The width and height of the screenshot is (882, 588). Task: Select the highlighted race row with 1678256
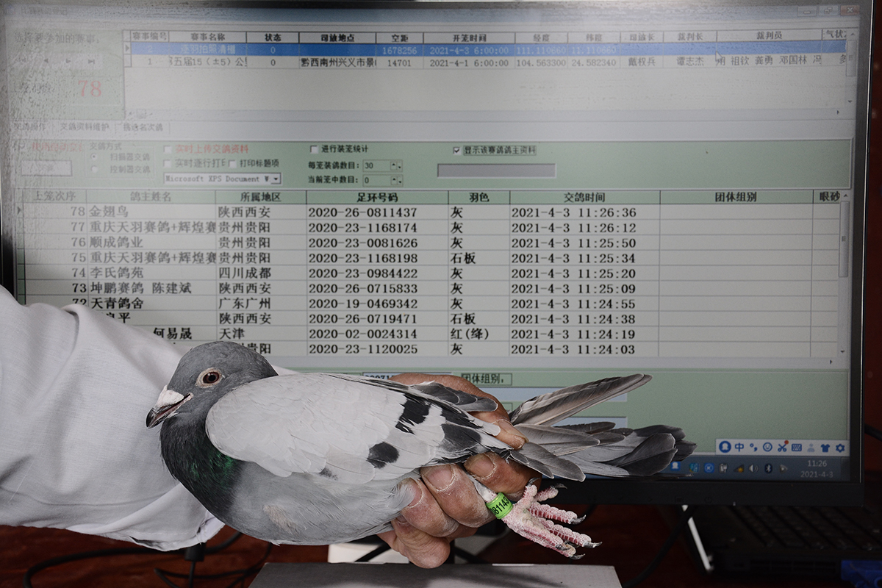488,50
